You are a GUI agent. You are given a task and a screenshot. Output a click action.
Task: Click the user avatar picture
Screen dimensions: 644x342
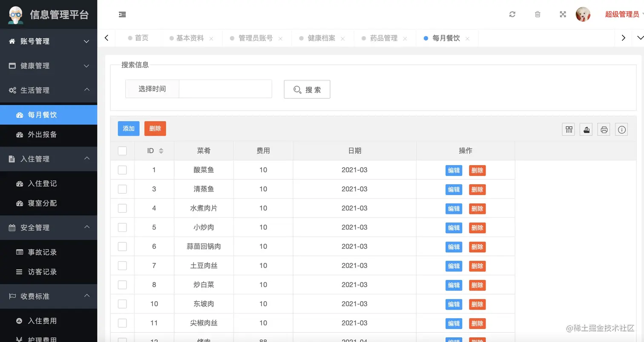click(x=583, y=14)
